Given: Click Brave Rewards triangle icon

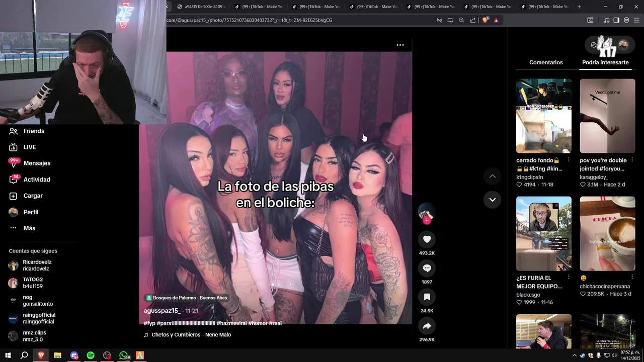Looking at the screenshot, I should pyautogui.click(x=496, y=20).
